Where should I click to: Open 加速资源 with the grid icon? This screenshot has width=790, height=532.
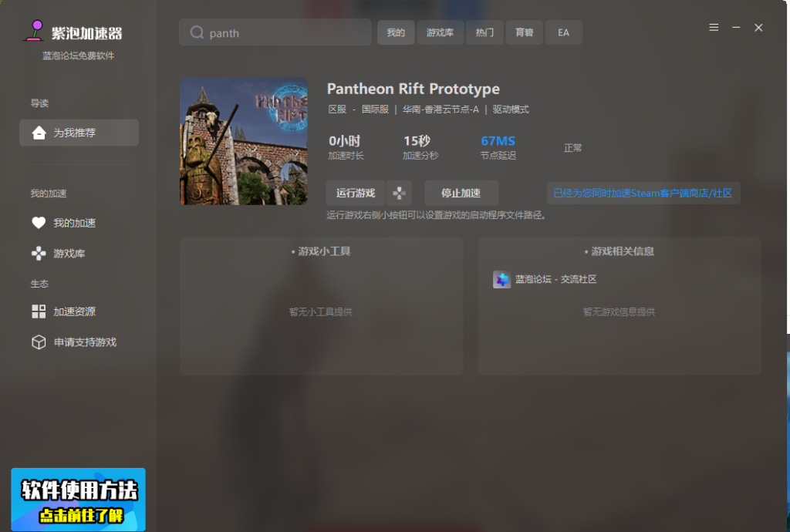coord(63,311)
